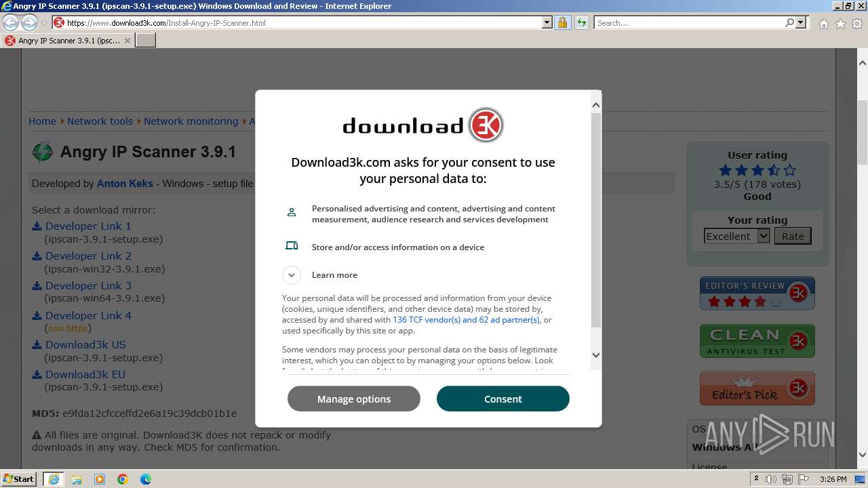Download from Download3k US mirror
Viewport: 868px width, 488px height.
click(85, 345)
